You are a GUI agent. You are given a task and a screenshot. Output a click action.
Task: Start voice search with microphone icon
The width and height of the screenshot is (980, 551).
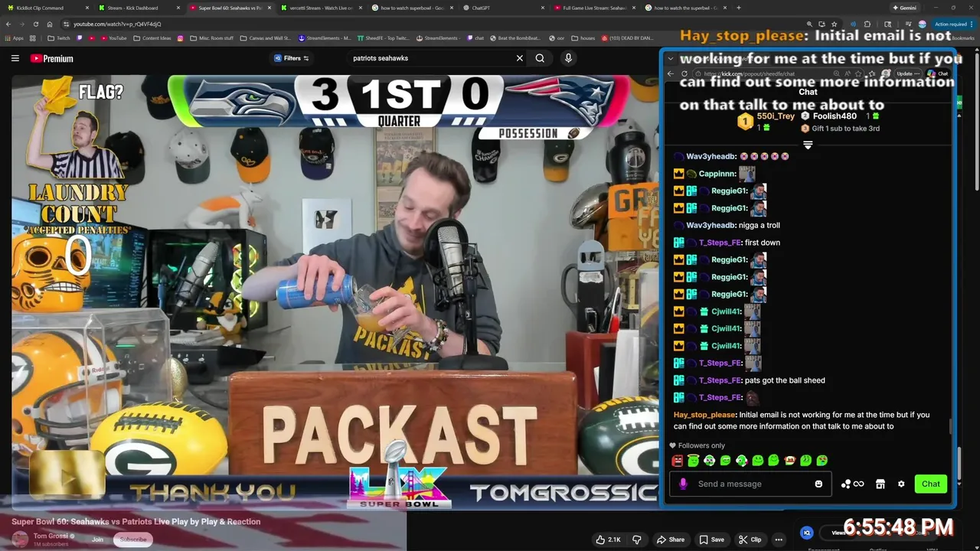tap(568, 58)
